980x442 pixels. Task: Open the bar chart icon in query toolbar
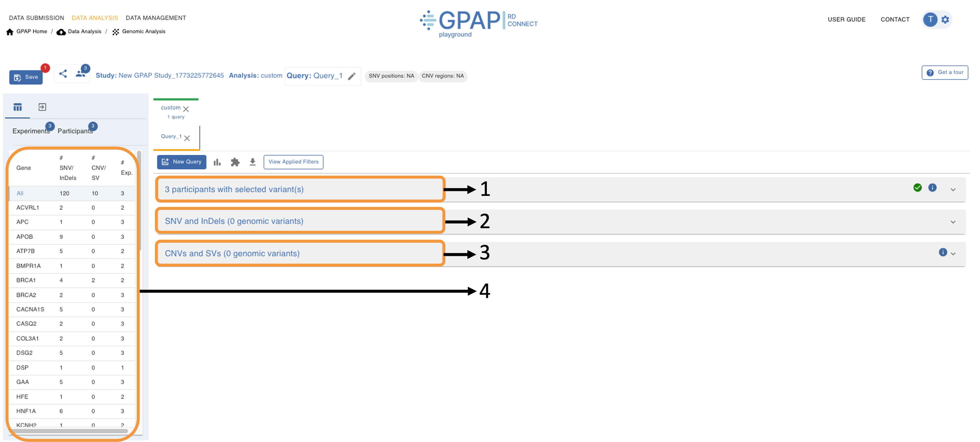pyautogui.click(x=217, y=162)
